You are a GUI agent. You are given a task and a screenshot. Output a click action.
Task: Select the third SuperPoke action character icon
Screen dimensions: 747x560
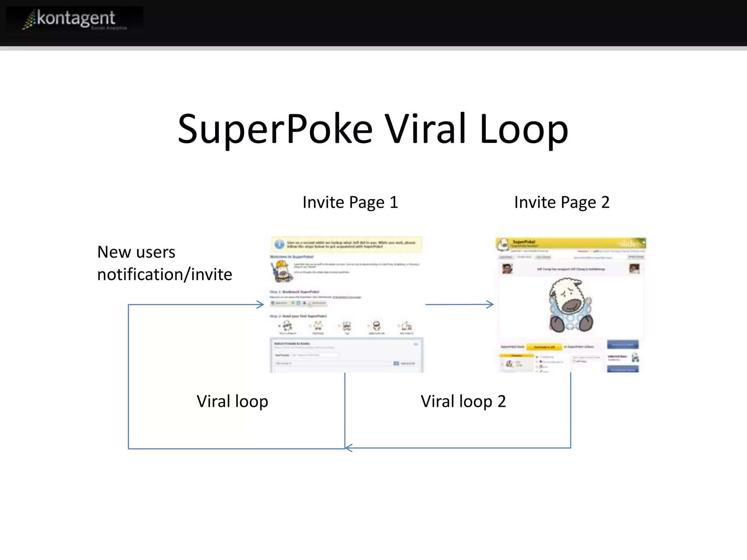click(347, 326)
